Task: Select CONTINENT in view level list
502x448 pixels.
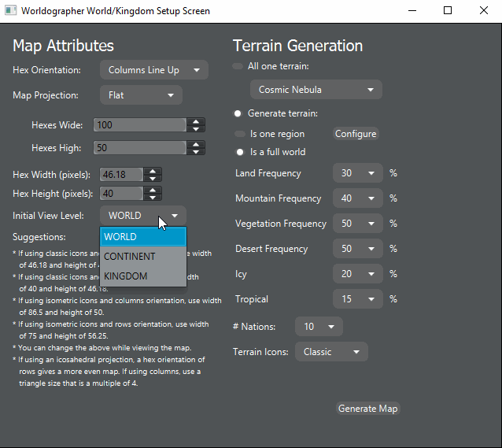Action: 143,257
